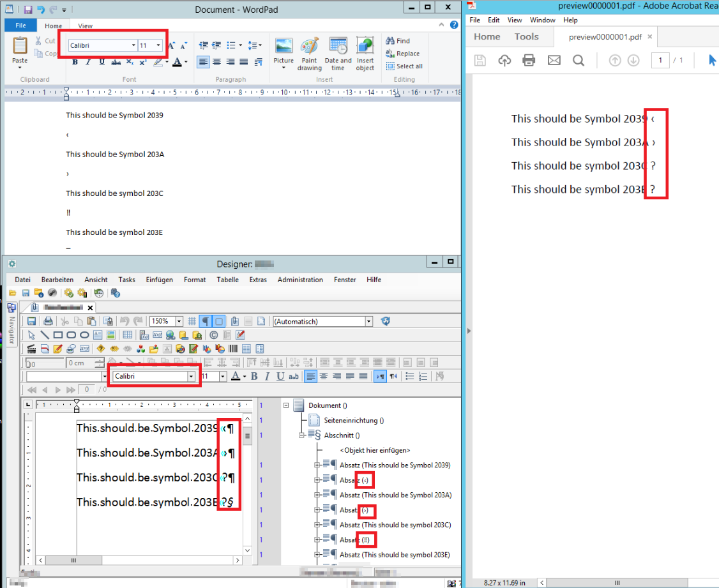Click the email attachment icon in Acrobat
The image size is (719, 588).
click(x=554, y=60)
